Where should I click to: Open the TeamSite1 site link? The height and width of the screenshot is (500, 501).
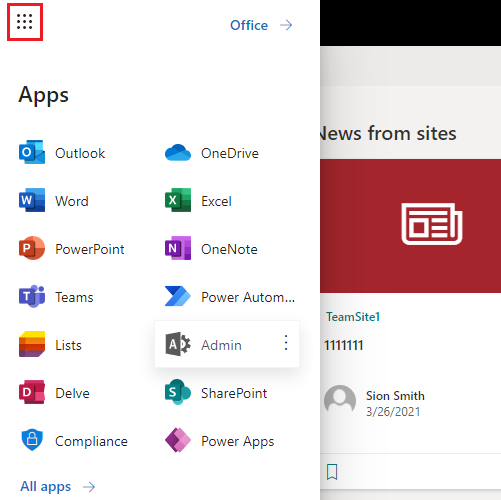coord(353,317)
